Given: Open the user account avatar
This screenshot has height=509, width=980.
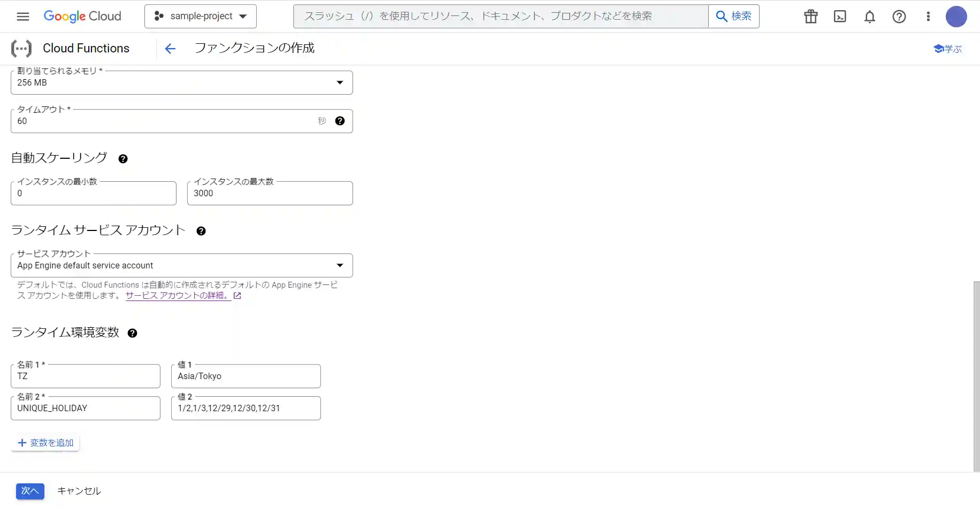Looking at the screenshot, I should click(956, 17).
